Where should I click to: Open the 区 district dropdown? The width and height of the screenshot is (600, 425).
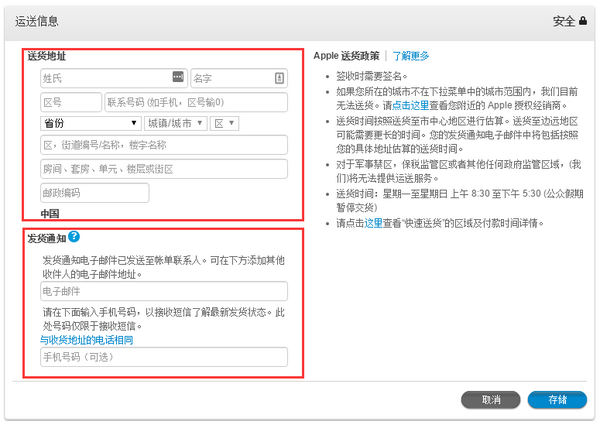224,123
